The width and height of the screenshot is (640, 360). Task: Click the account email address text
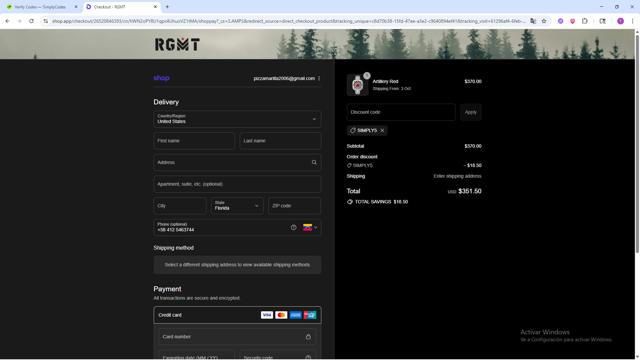click(284, 78)
